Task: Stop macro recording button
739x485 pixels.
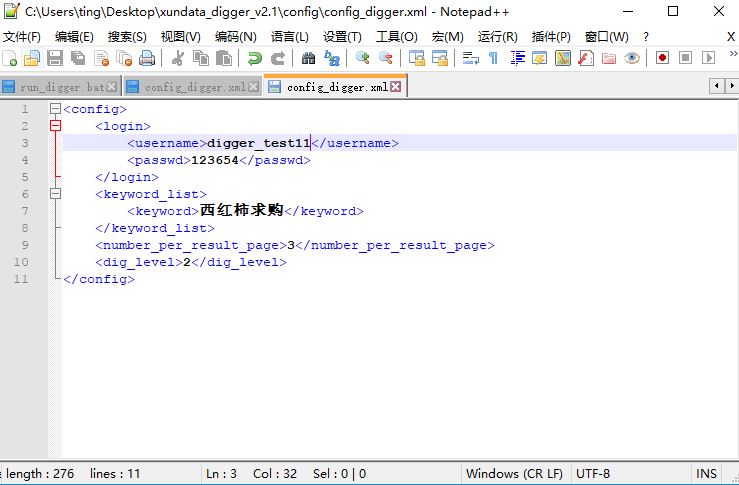Action: (685, 58)
